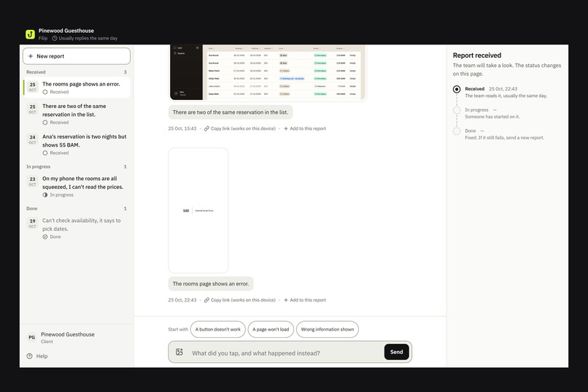
Task: Select the Received step marker in the status timeline
Action: pos(457,89)
